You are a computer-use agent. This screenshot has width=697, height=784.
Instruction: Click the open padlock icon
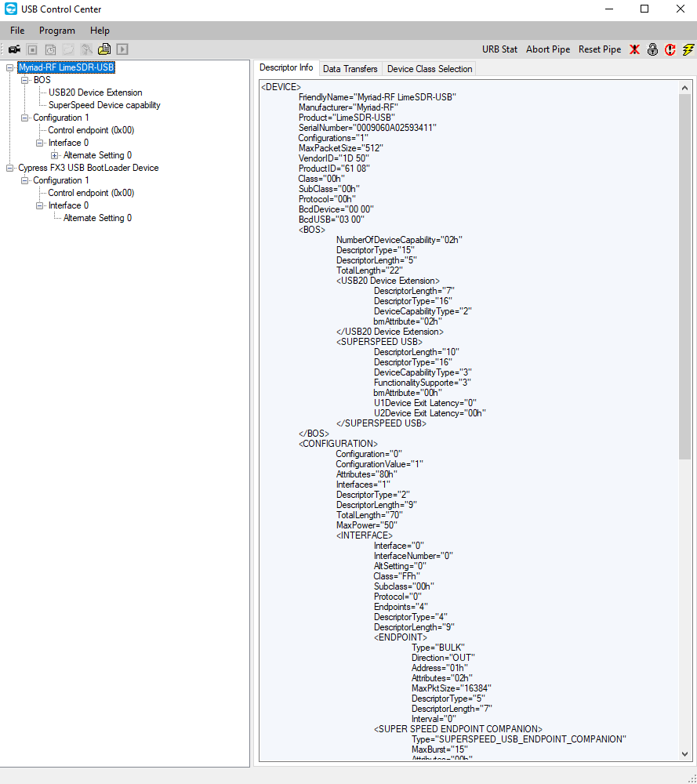(x=652, y=49)
